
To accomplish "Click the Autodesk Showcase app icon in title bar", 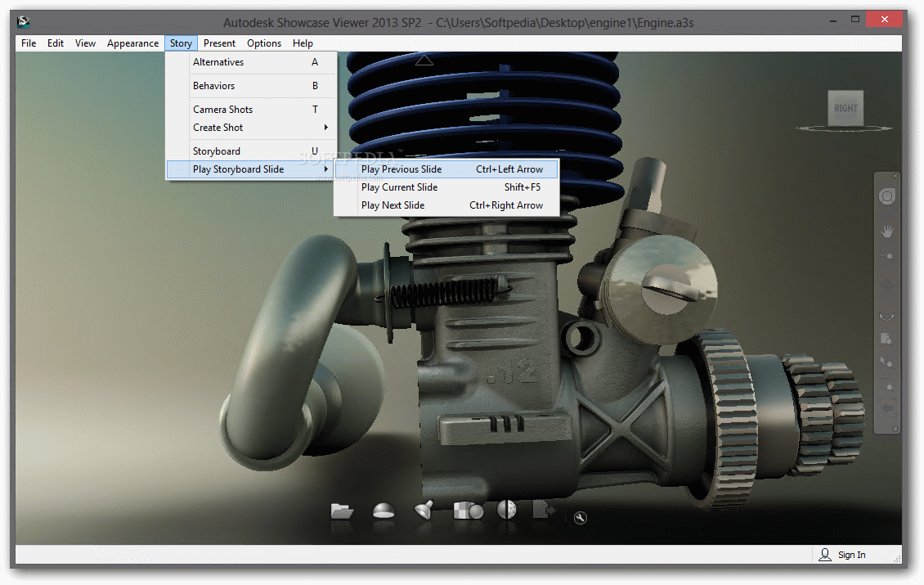I will point(24,22).
